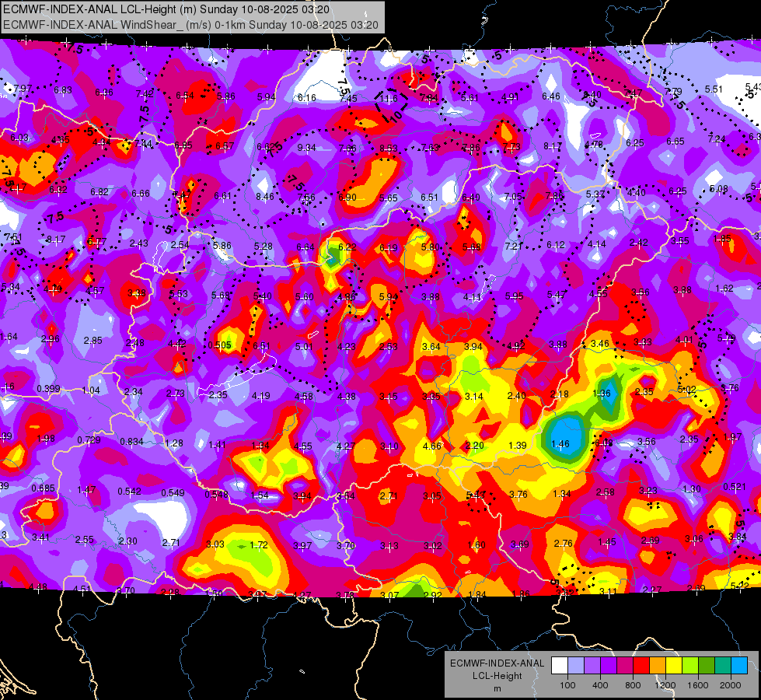The image size is (761, 700).
Task: Click the shear value 7.79
Action: [673, 91]
